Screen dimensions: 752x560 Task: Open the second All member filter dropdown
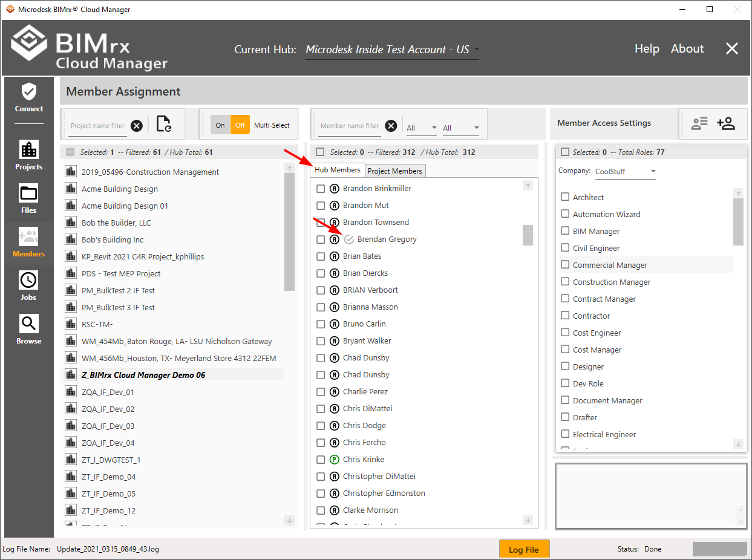coord(460,128)
